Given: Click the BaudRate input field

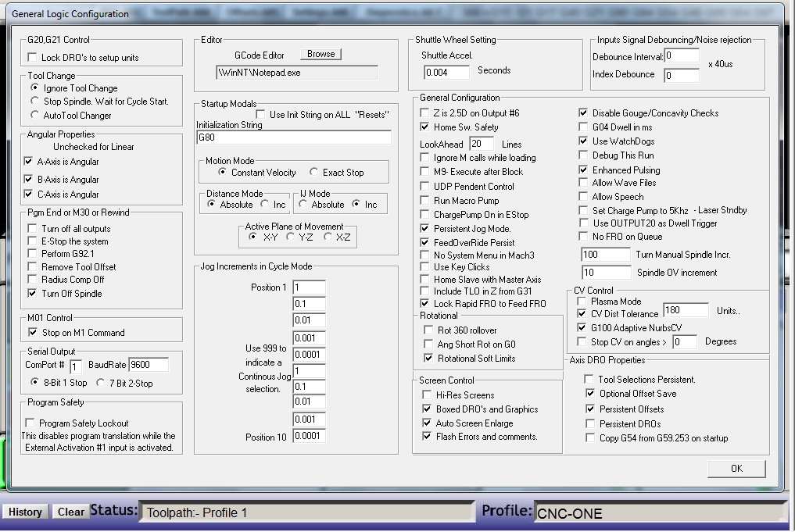Looking at the screenshot, I should point(149,365).
